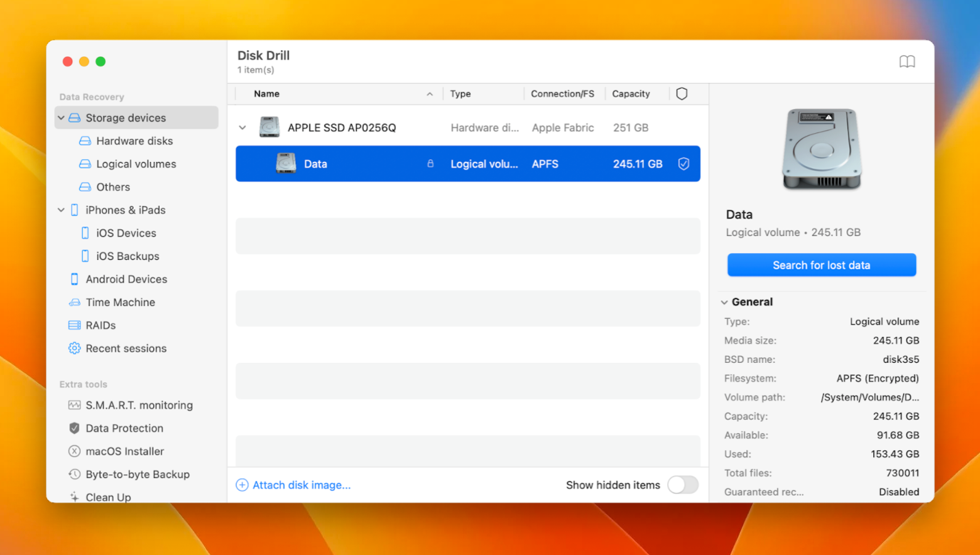This screenshot has width=980, height=555.
Task: Click the Clean Up sparkle icon
Action: coord(75,497)
